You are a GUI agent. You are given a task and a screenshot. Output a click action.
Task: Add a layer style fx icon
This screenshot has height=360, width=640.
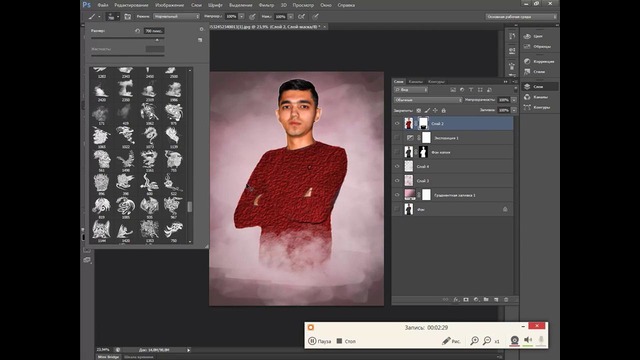point(456,300)
